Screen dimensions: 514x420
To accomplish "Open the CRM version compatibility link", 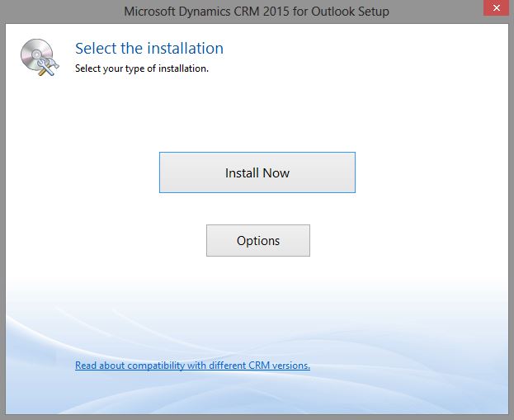I will click(192, 366).
